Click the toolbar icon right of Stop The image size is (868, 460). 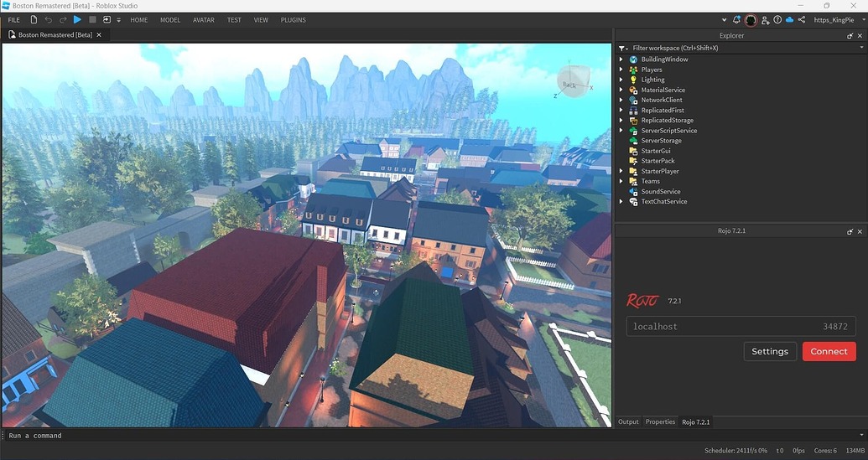click(x=107, y=20)
